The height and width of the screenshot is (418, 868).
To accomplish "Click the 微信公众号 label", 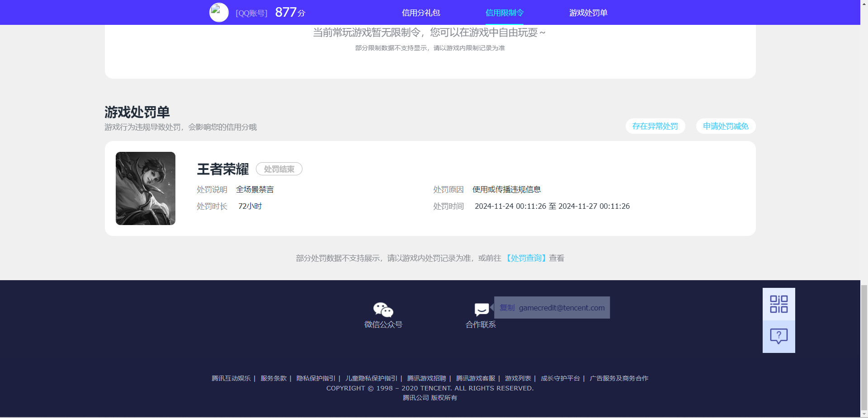I will pos(383,324).
